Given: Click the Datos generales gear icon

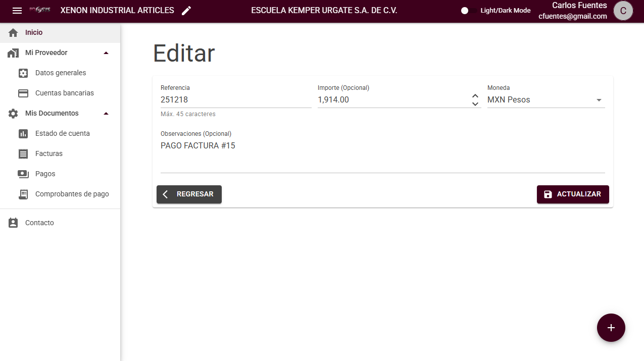Looking at the screenshot, I should (x=23, y=73).
